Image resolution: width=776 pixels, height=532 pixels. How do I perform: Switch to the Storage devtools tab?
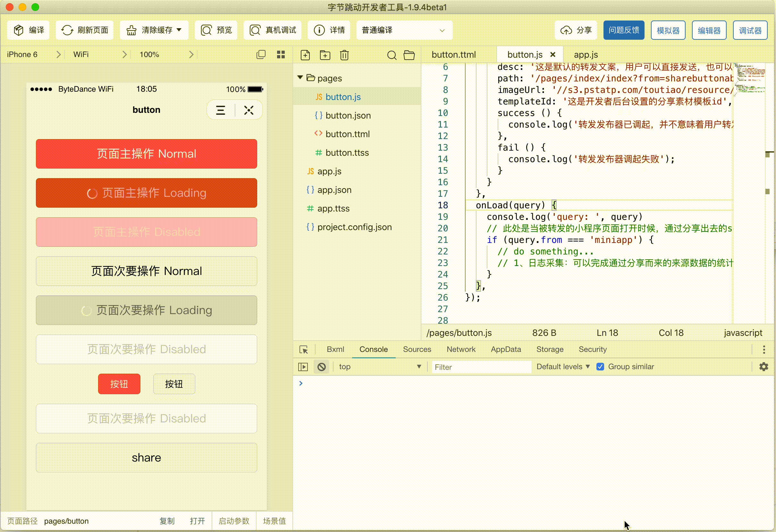click(550, 349)
